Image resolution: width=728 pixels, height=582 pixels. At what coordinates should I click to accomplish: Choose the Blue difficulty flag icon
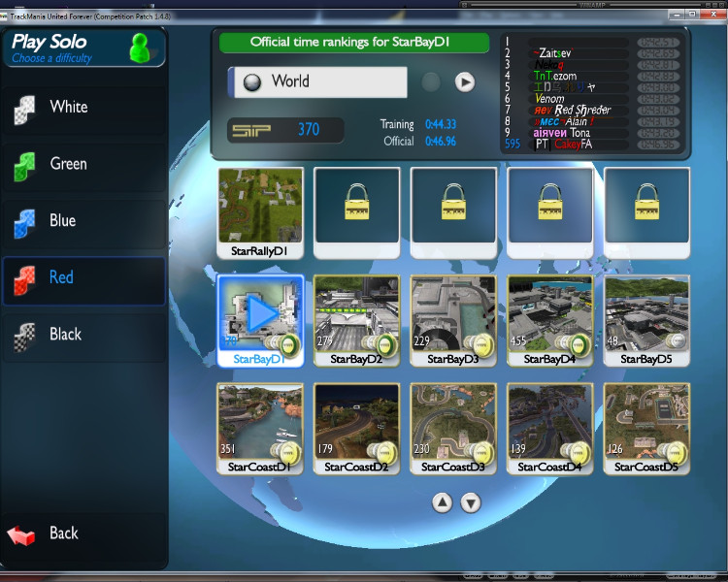coord(24,223)
